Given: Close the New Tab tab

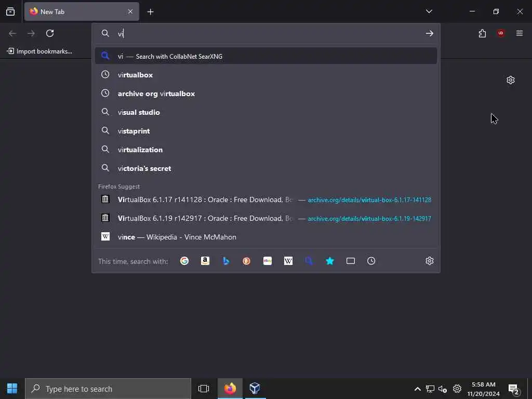Looking at the screenshot, I should click(x=130, y=11).
